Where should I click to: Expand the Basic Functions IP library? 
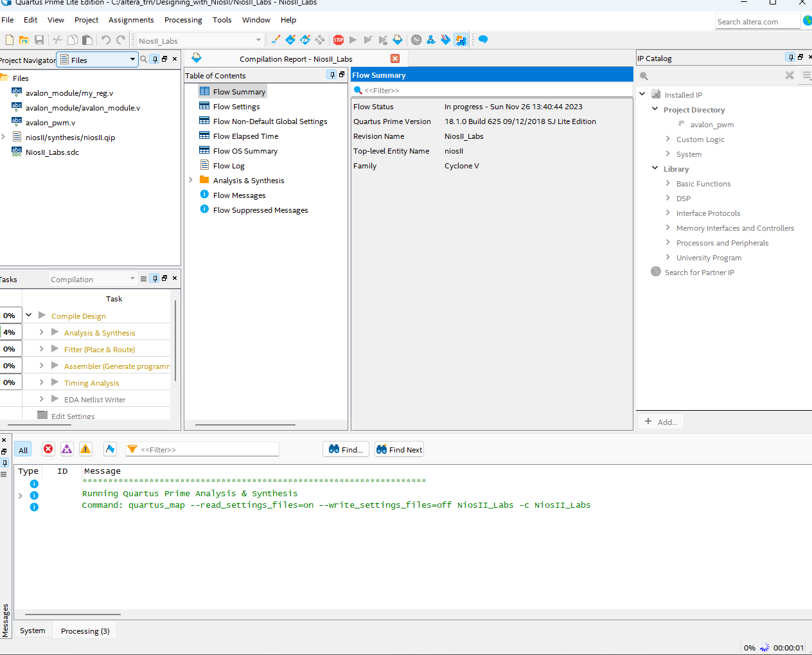668,183
